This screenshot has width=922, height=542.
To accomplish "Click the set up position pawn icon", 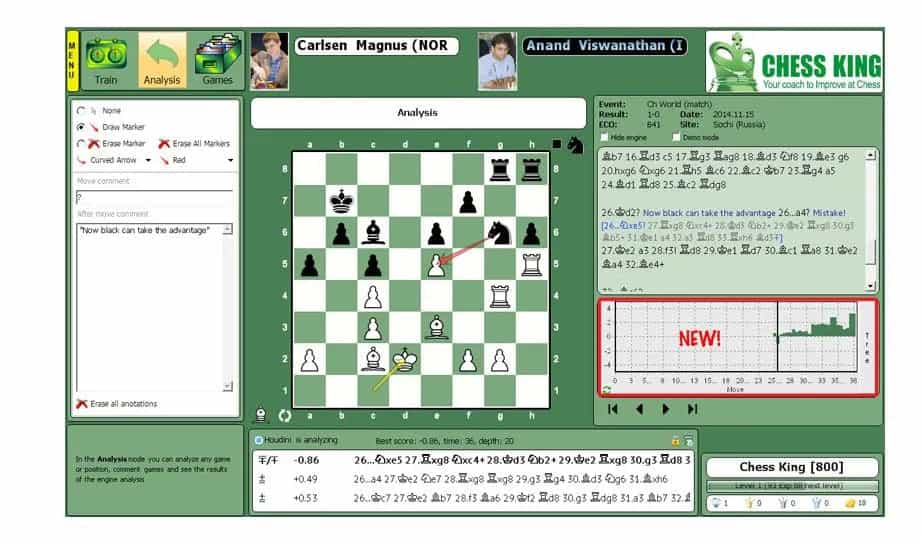I will click(x=261, y=416).
